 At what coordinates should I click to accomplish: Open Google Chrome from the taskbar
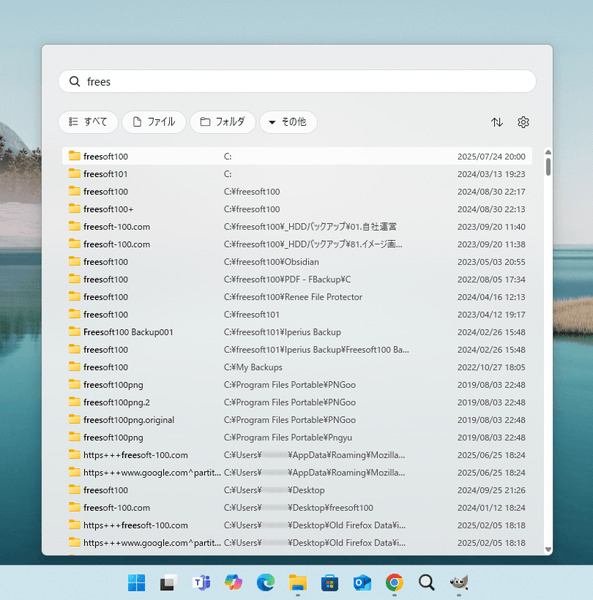(394, 582)
